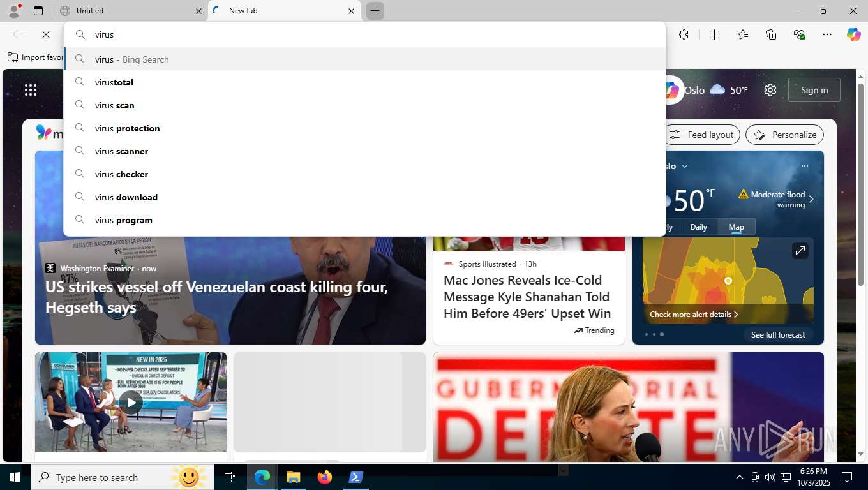868x490 pixels.
Task: Click the Personalize button
Action: (x=785, y=135)
